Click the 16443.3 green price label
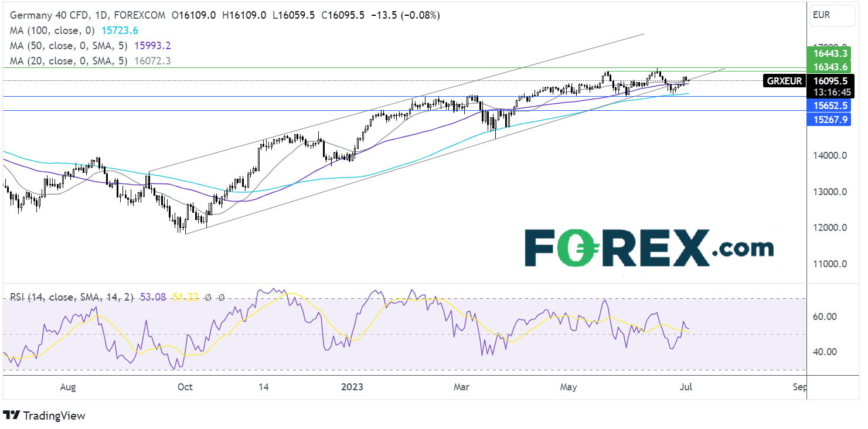This screenshot has width=868, height=429. point(829,53)
